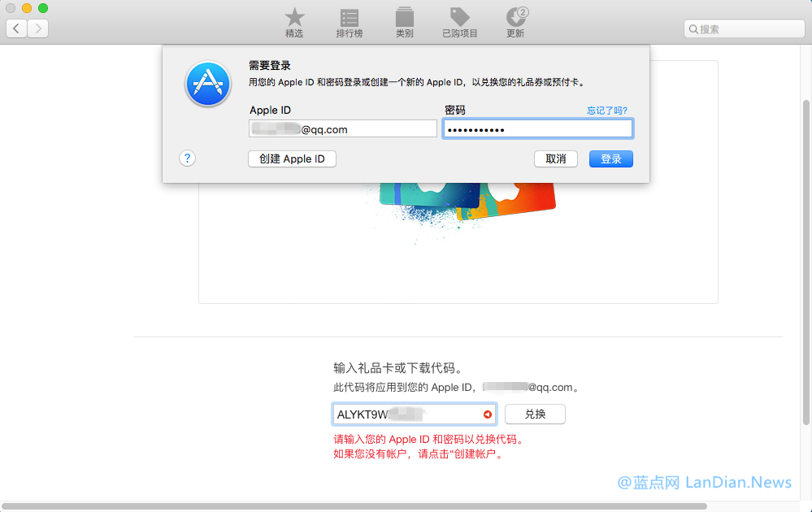Focus the Apple ID email input field
The height and width of the screenshot is (512, 812).
click(x=342, y=128)
